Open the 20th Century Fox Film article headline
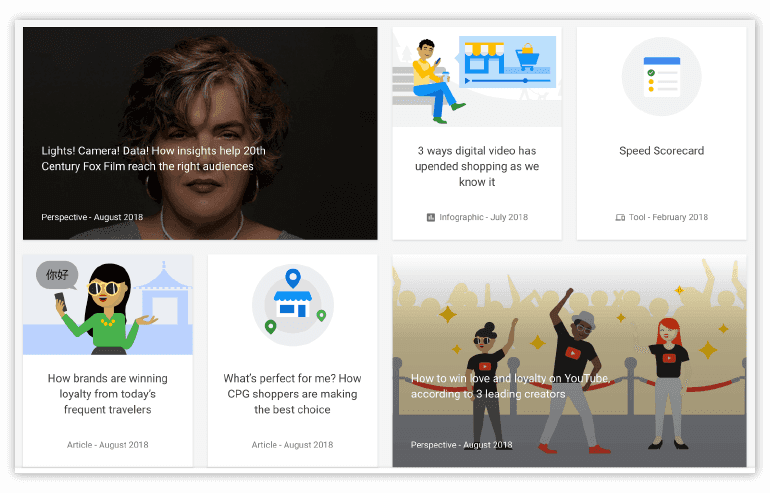This screenshot has width=770, height=493. (153, 159)
